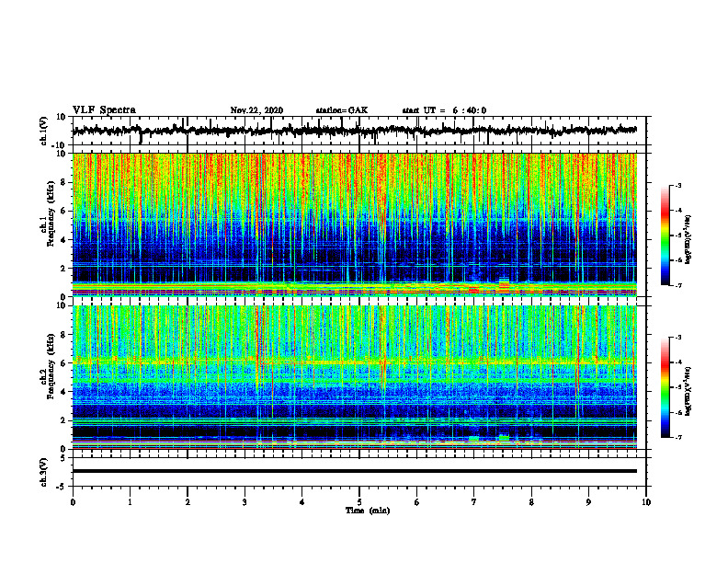Screen dimensions: 728x563
Task: Click the "ch.3(V)" axis label
Action: pos(44,472)
